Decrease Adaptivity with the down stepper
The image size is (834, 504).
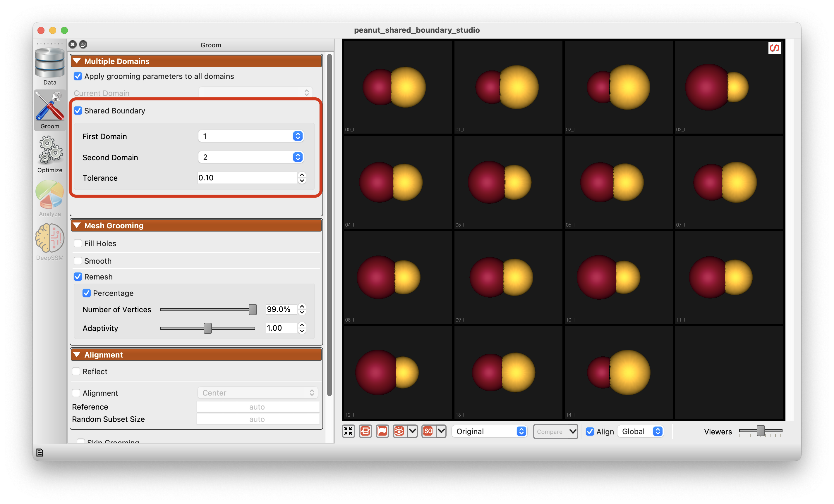point(302,331)
